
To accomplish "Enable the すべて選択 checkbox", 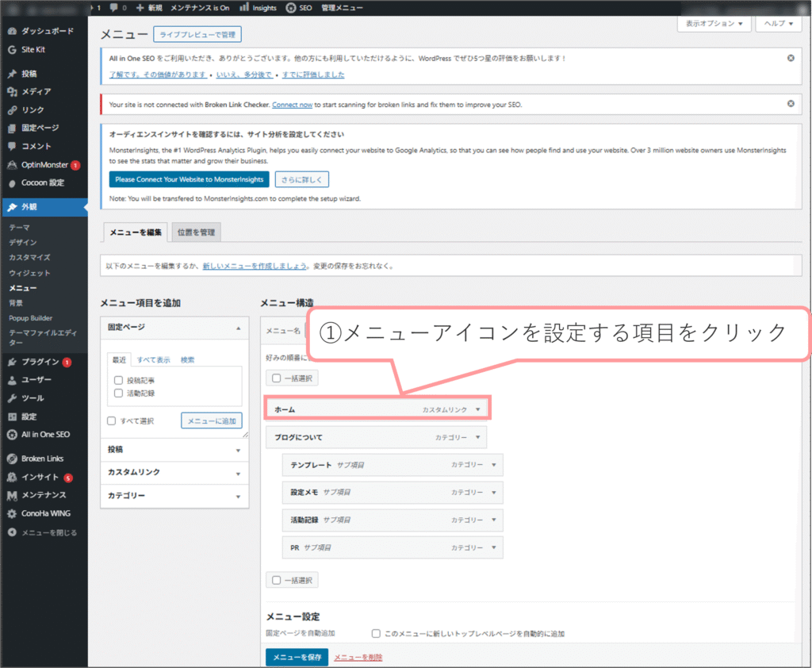I will 112,420.
